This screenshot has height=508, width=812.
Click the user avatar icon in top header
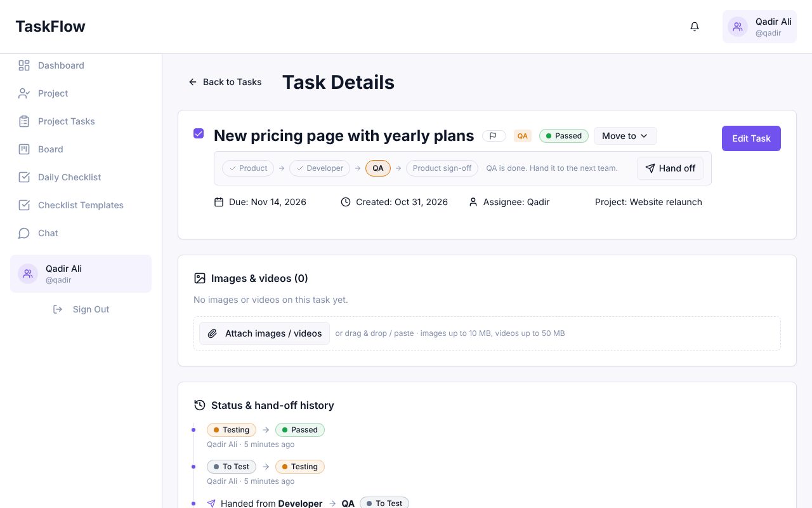(738, 27)
